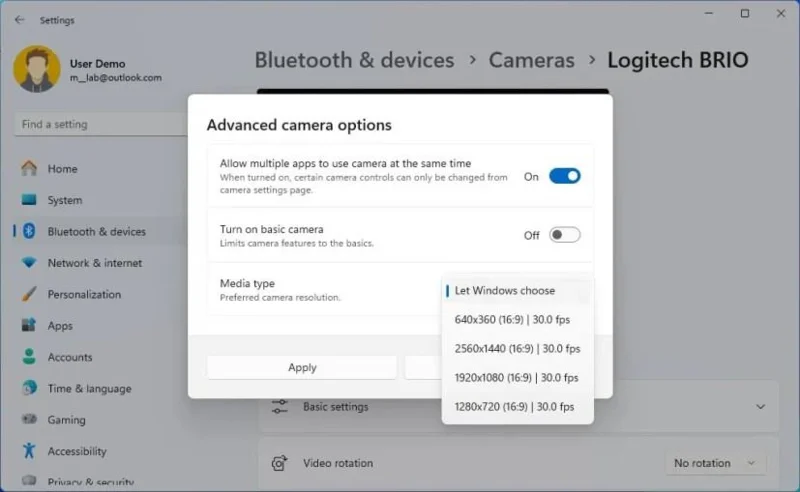Open the No rotation dropdown

point(715,463)
